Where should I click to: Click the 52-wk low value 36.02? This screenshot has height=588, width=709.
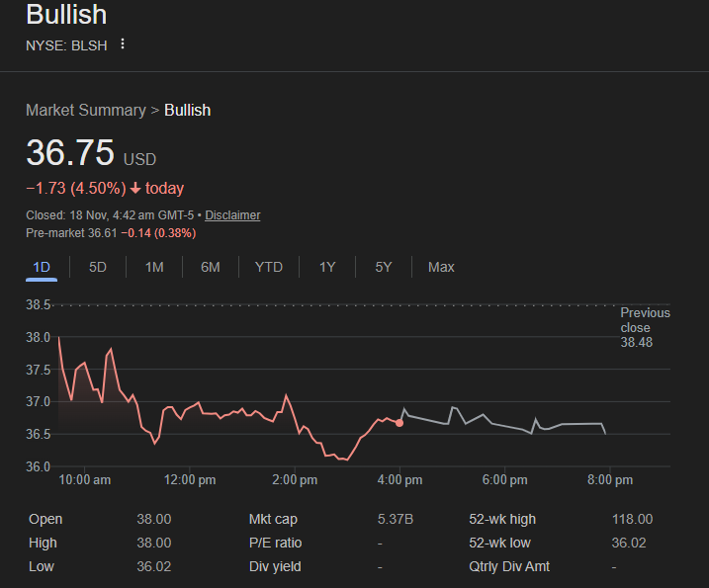(632, 543)
